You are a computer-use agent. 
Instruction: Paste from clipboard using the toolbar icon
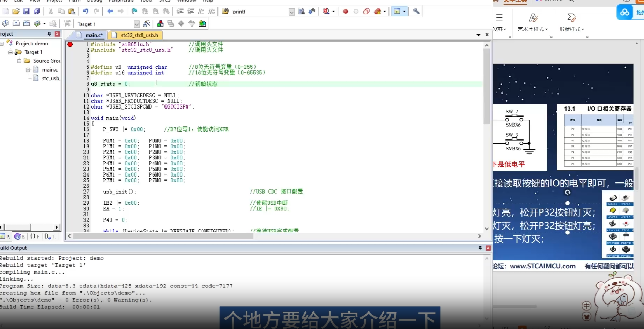72,11
